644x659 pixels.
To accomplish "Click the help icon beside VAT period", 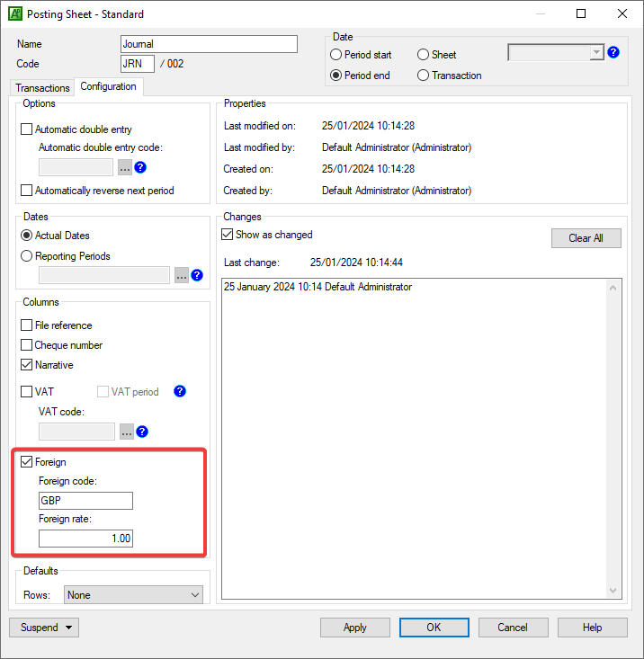I will point(180,391).
